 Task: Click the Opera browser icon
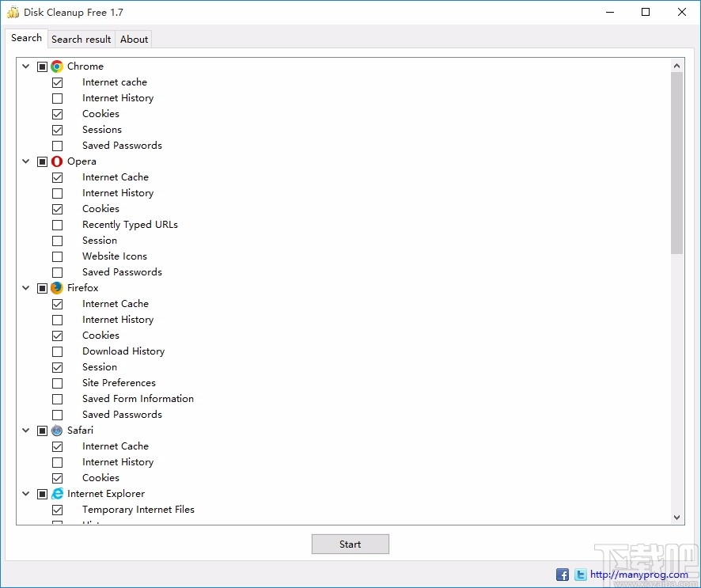(x=56, y=161)
